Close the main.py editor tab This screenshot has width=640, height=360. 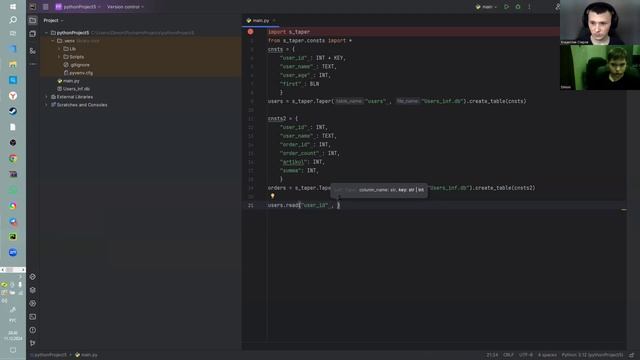[274, 20]
